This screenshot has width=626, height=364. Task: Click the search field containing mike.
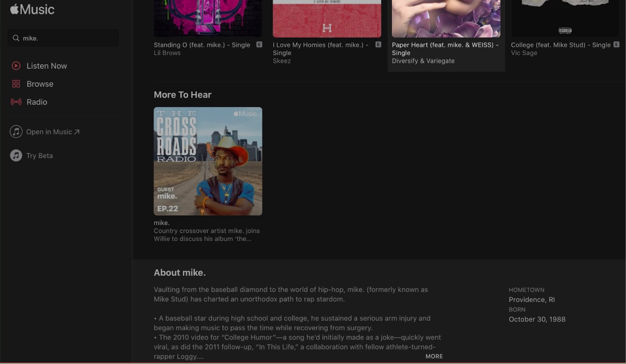[63, 38]
